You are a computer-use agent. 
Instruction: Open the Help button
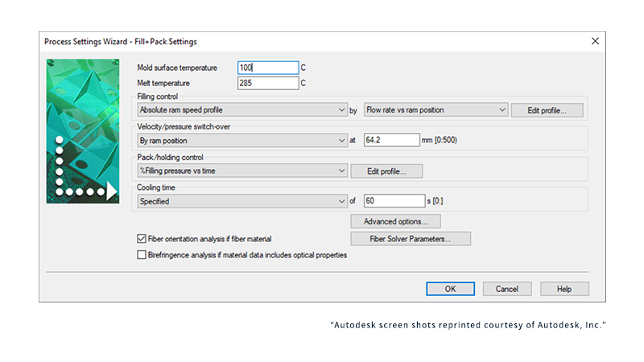tap(564, 289)
